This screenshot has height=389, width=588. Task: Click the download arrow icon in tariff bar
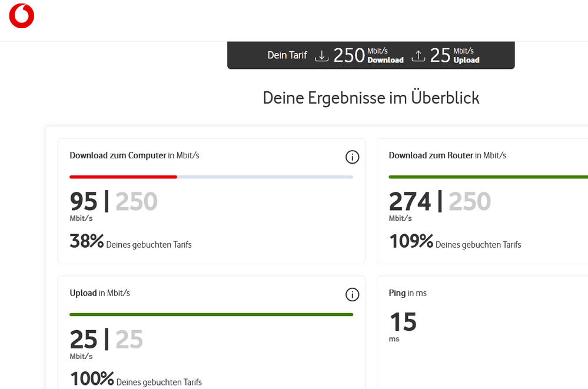pos(321,56)
